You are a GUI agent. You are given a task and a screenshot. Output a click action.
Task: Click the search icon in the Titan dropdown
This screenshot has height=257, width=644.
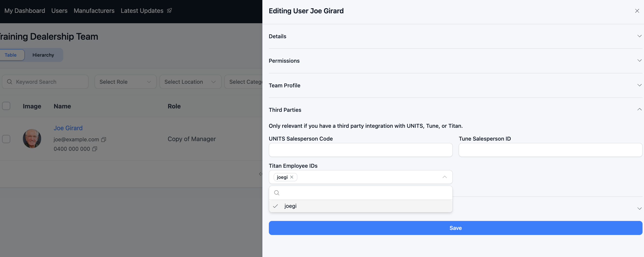point(277,193)
